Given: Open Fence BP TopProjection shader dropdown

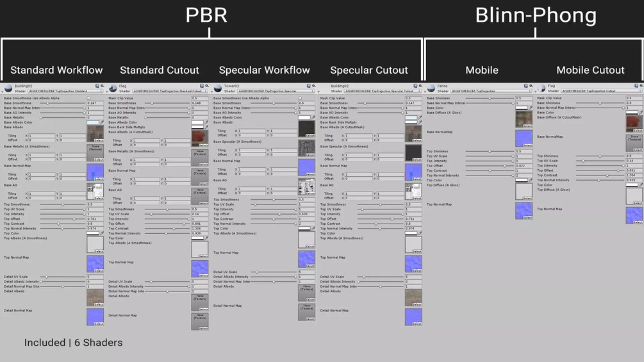Looking at the screenshot, I should [491, 91].
